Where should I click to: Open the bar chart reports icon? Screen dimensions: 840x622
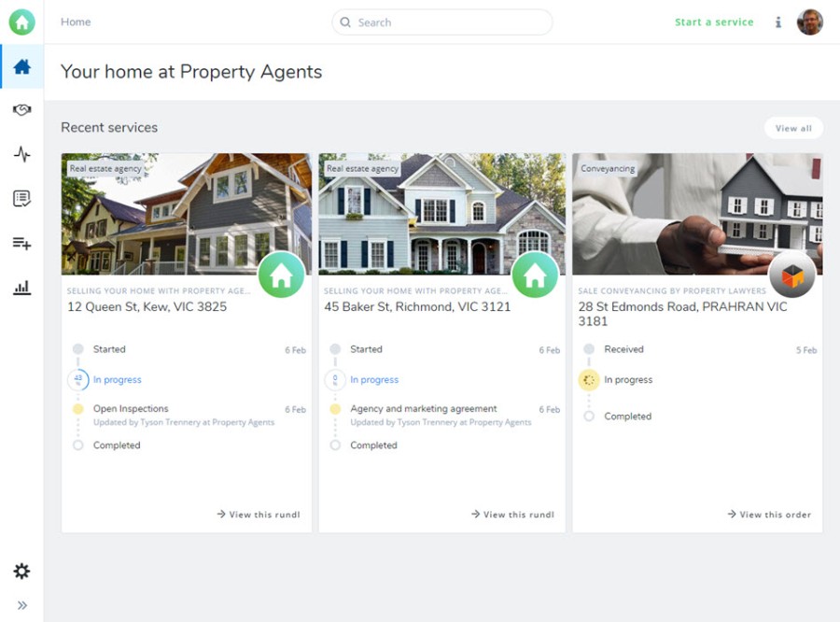(22, 288)
